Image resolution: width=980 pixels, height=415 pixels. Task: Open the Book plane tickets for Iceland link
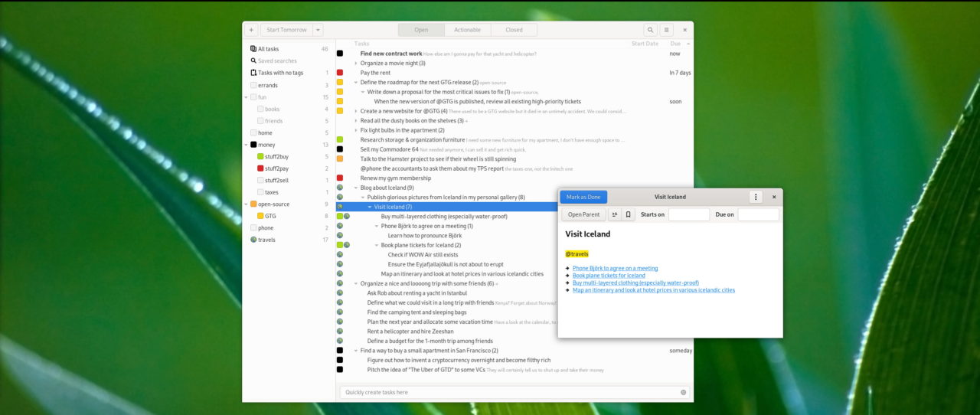click(609, 276)
